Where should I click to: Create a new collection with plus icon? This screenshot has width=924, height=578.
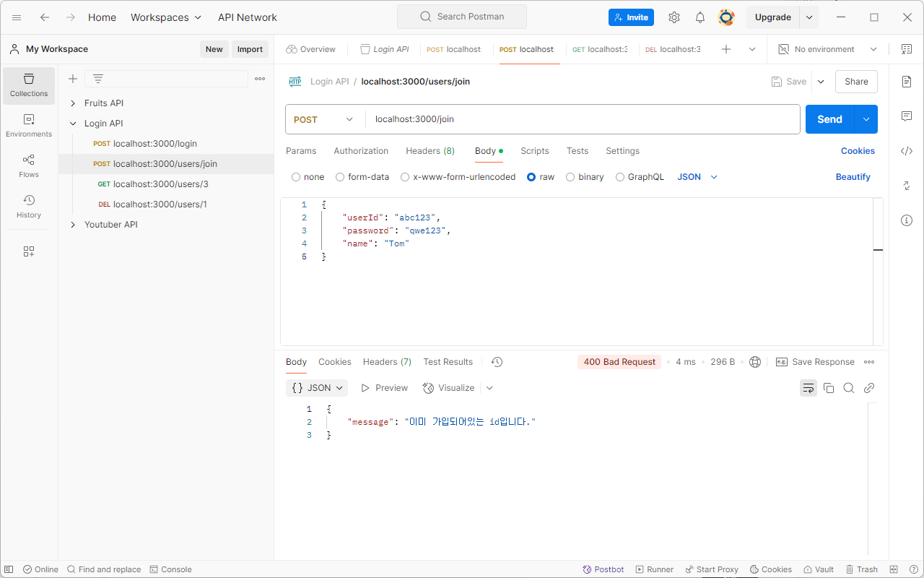click(73, 79)
